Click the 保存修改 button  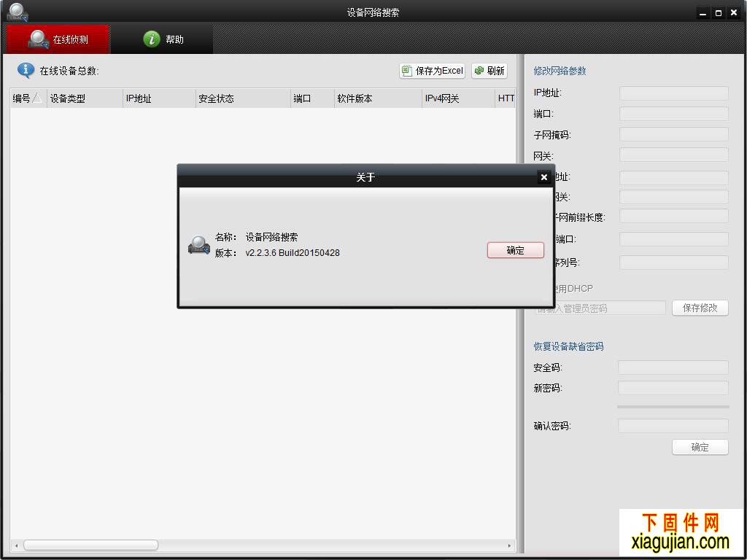[x=700, y=308]
